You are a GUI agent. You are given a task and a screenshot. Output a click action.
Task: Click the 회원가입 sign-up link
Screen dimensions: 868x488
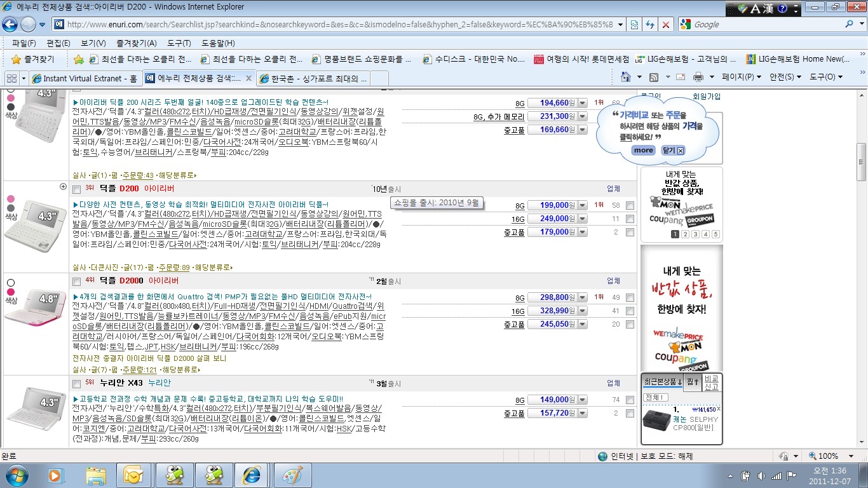tap(707, 96)
